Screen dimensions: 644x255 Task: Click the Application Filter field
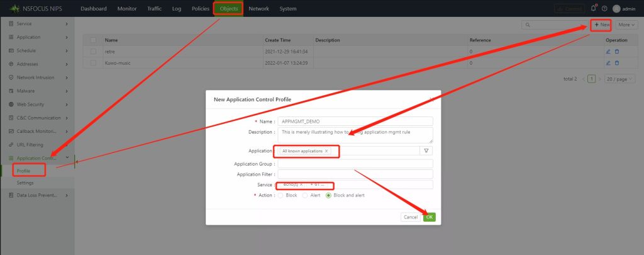point(356,174)
